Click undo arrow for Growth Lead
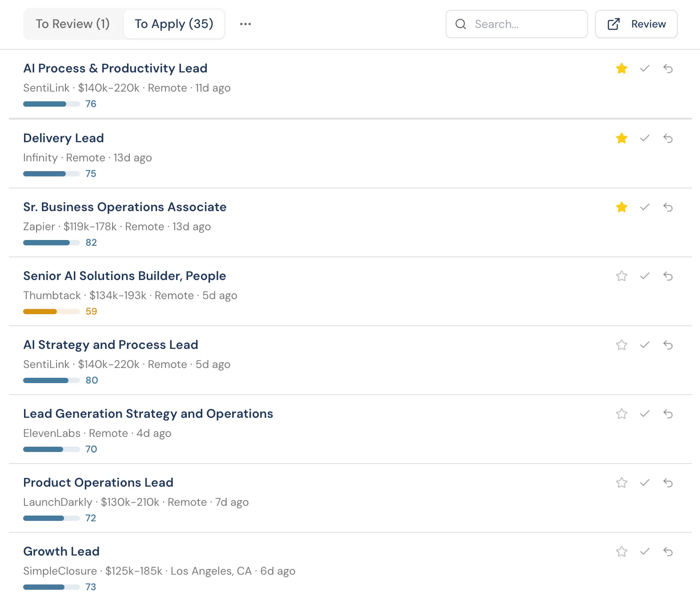Screen dimensions: 700x600 pos(668,552)
